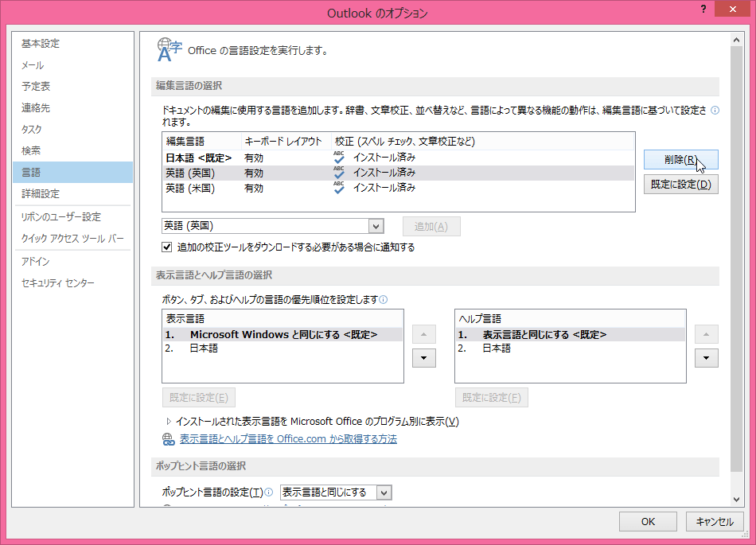This screenshot has height=545, width=756.
Task: Select 日本語 in help language list
Action: [571, 348]
